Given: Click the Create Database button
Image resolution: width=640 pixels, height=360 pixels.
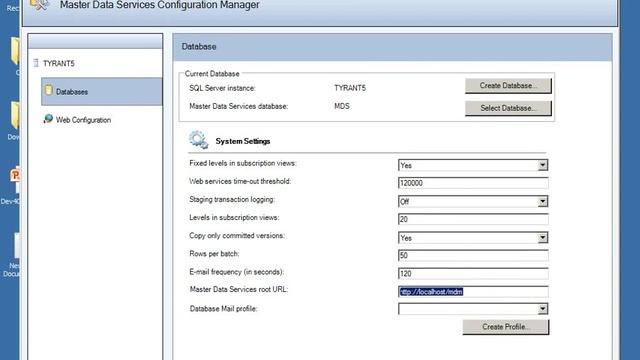Looking at the screenshot, I should tap(508, 86).
